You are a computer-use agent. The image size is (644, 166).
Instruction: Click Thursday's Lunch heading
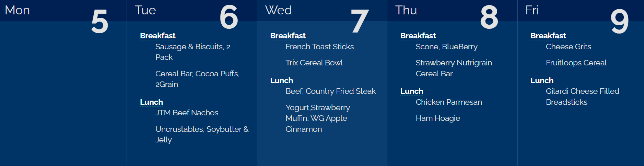pos(411,91)
